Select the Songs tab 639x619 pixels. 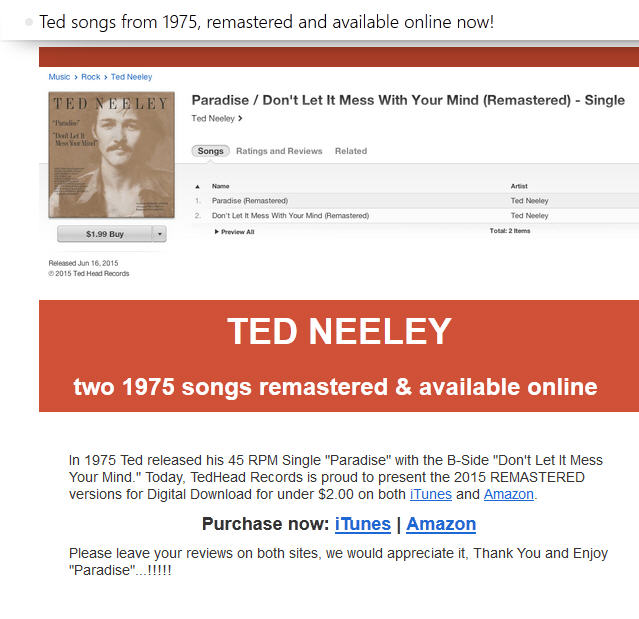coord(210,151)
